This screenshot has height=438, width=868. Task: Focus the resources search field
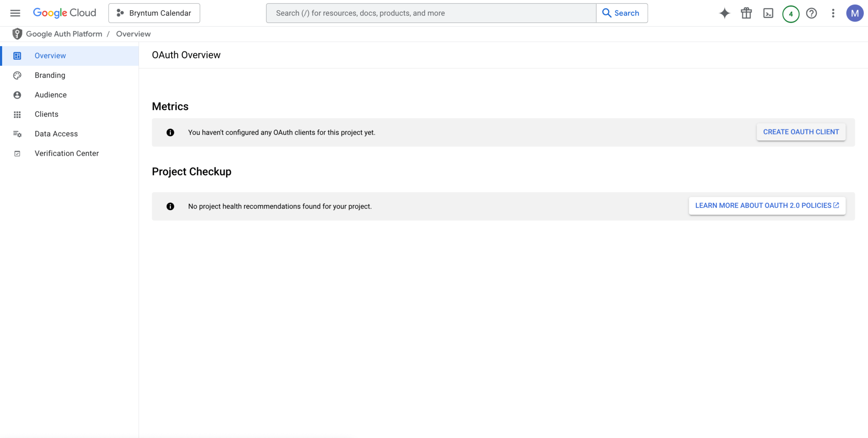coord(431,13)
